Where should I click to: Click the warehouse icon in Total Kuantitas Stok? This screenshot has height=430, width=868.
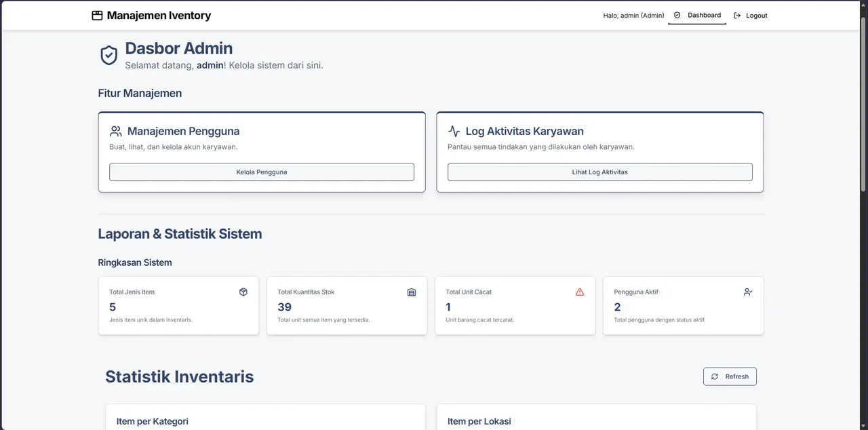(x=412, y=292)
